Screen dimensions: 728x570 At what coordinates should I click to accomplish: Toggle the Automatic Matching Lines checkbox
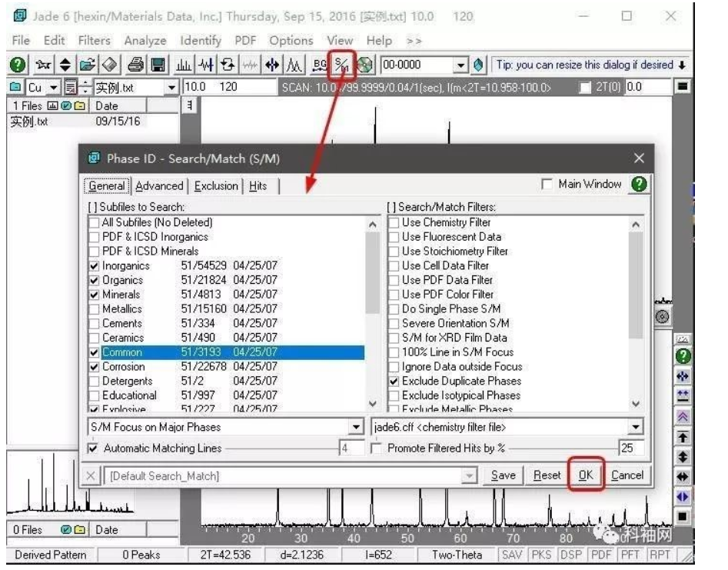tap(93, 448)
